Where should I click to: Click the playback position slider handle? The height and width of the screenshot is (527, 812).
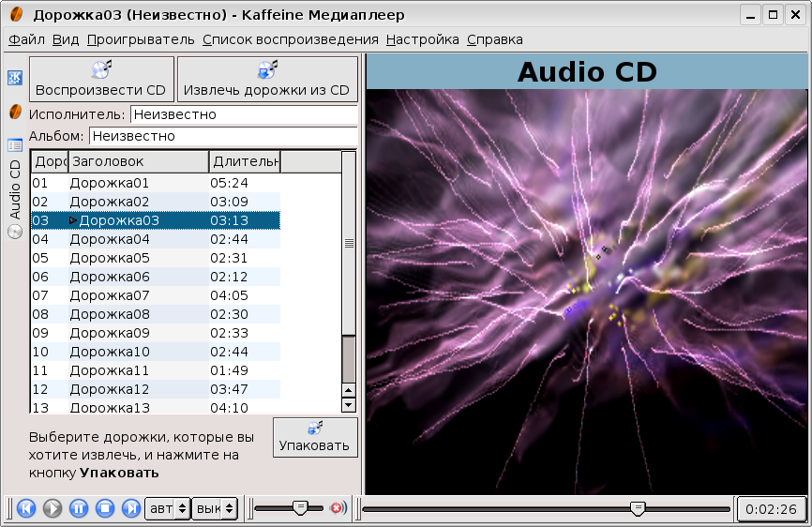(638, 509)
